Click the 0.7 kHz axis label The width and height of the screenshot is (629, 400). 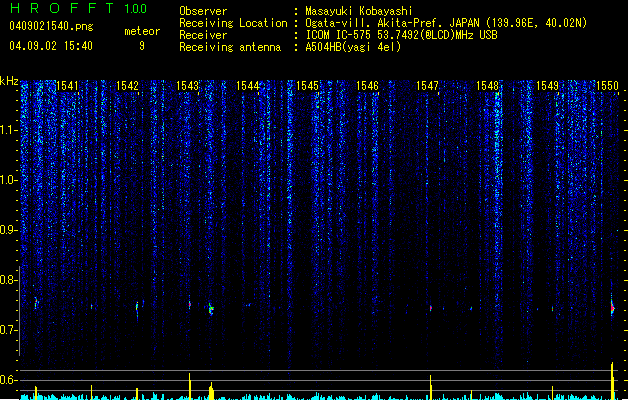9,330
